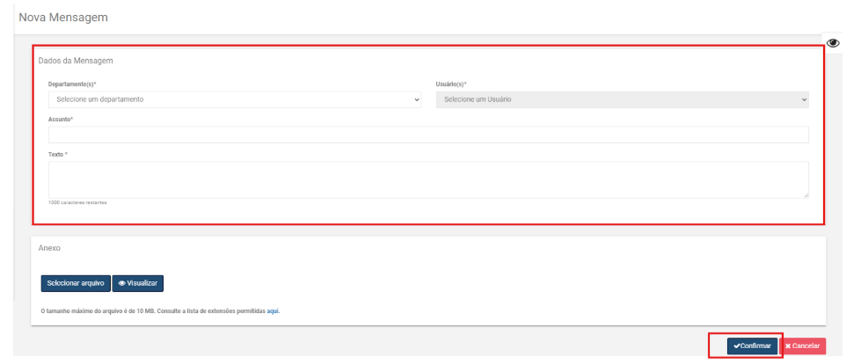Open the allowed extensions 'aqui' link
Viewport: 868px width, 364px height.
coord(274,311)
